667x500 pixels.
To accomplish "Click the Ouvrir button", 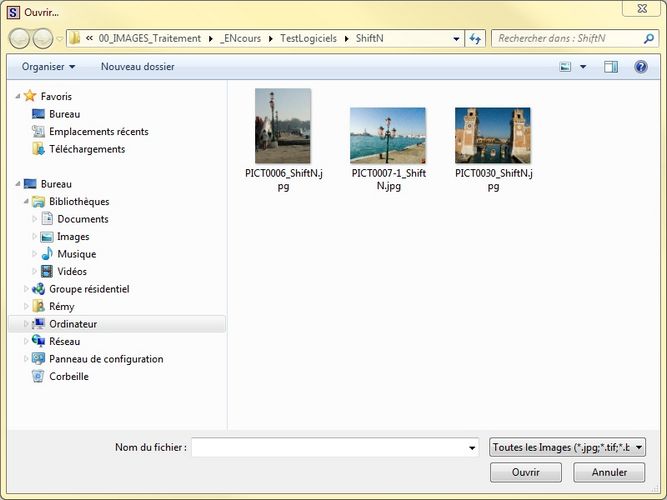I will pyautogui.click(x=525, y=472).
